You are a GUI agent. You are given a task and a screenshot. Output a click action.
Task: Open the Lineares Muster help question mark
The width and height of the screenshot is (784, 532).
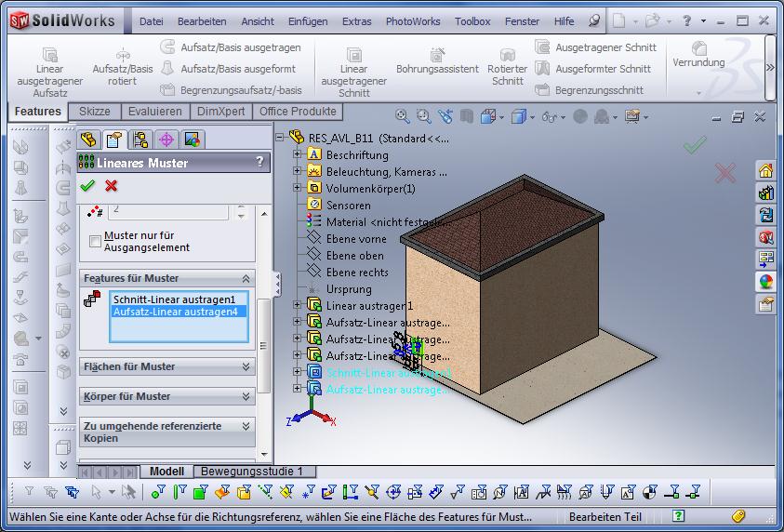point(259,162)
